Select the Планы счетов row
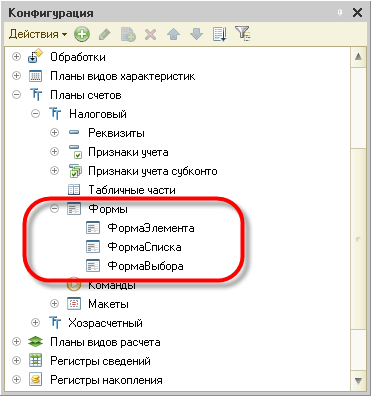 86,95
